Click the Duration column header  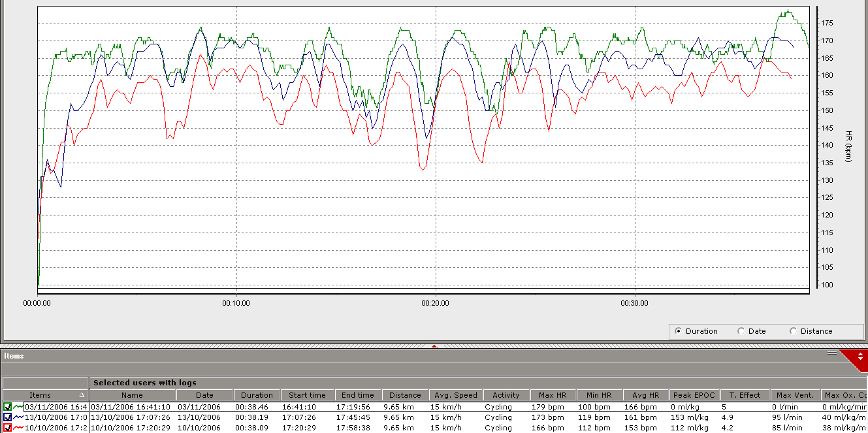(257, 395)
